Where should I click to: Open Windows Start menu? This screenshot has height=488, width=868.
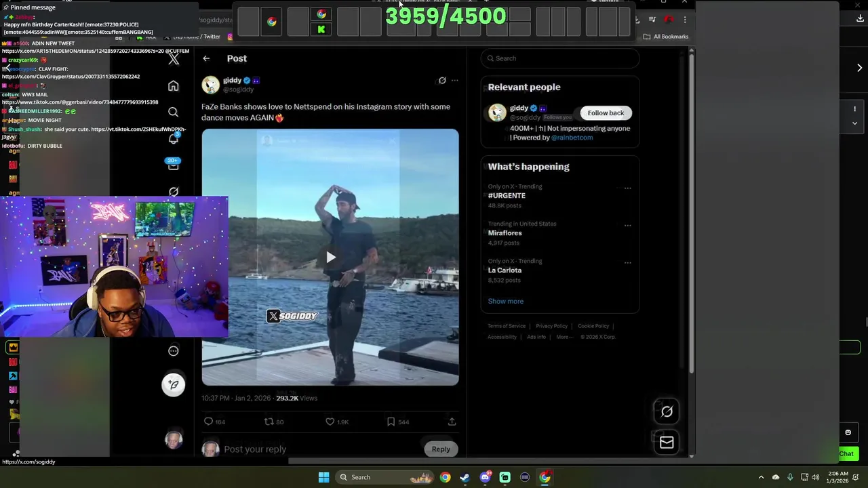click(324, 477)
